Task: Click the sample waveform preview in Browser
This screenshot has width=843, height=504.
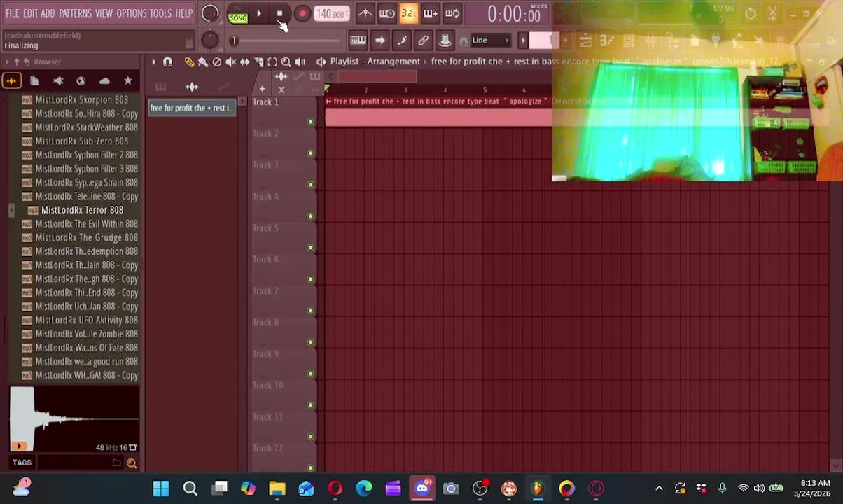Action: click(x=74, y=419)
